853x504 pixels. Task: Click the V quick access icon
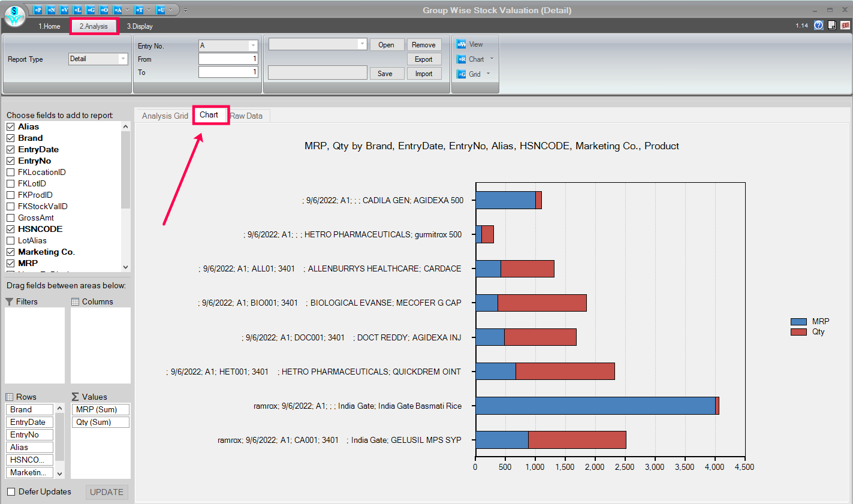pyautogui.click(x=64, y=10)
